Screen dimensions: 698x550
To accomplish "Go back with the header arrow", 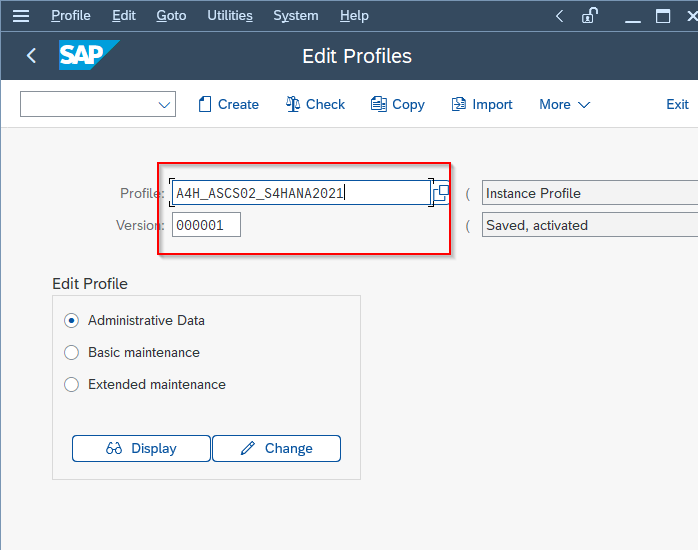I will [x=31, y=56].
